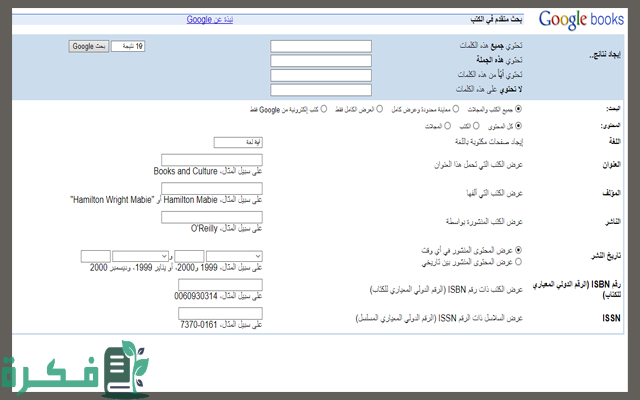
Task: Click the 'ISSN' row label
Action: [611, 318]
